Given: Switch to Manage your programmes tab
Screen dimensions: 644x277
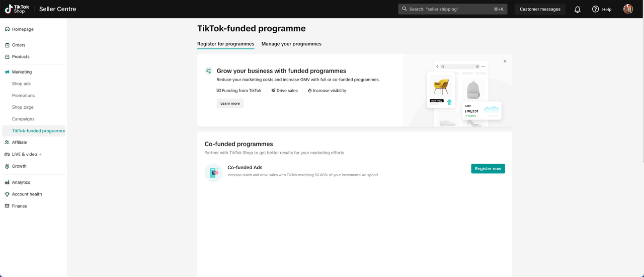Looking at the screenshot, I should pos(291,44).
